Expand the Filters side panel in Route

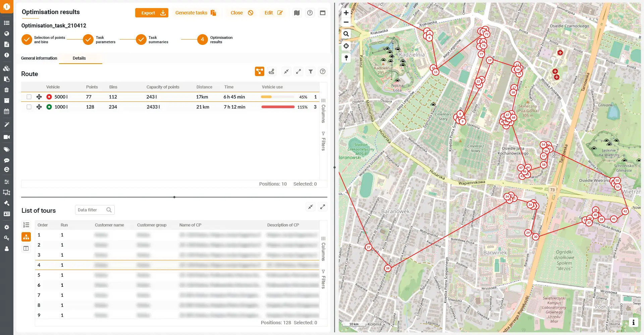pos(323,141)
